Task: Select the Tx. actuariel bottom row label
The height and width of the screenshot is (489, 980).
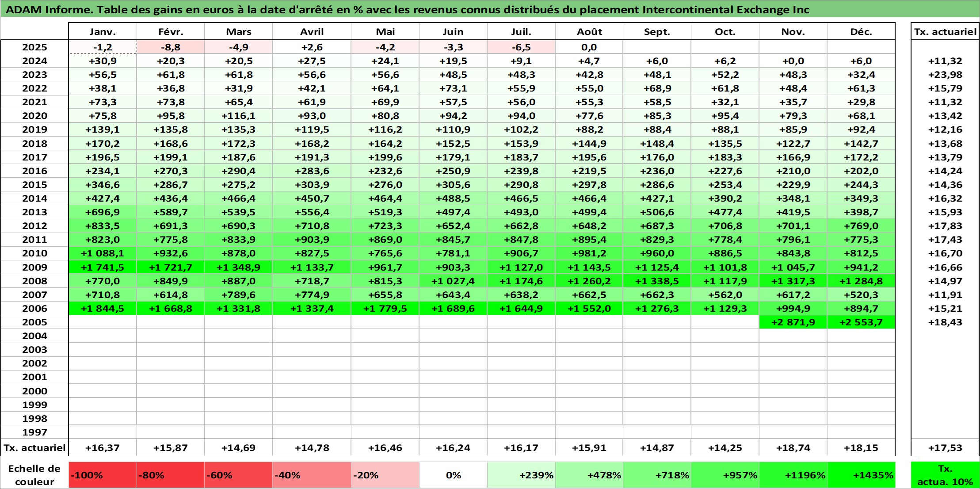Action: [34, 448]
